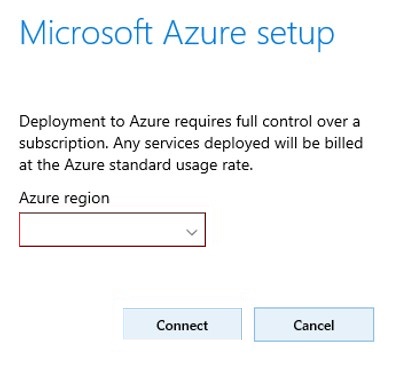Click the Microsoft Azure setup title
Screen dimensions: 409x381
177,34
